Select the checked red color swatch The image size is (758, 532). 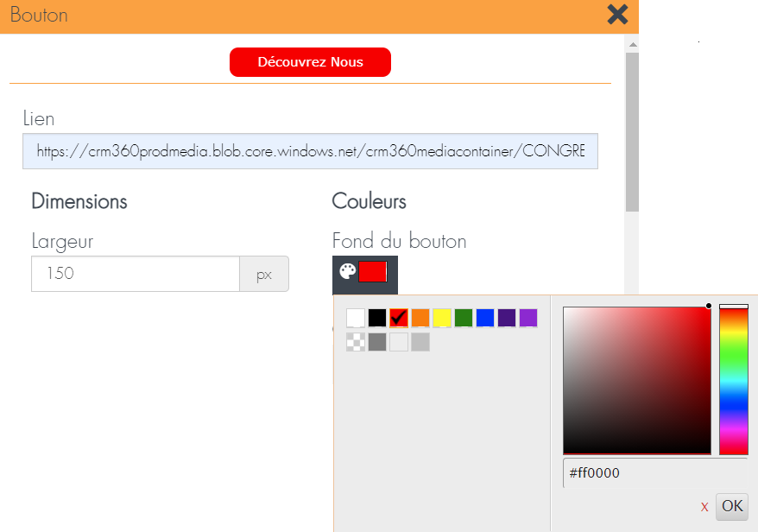point(399,318)
